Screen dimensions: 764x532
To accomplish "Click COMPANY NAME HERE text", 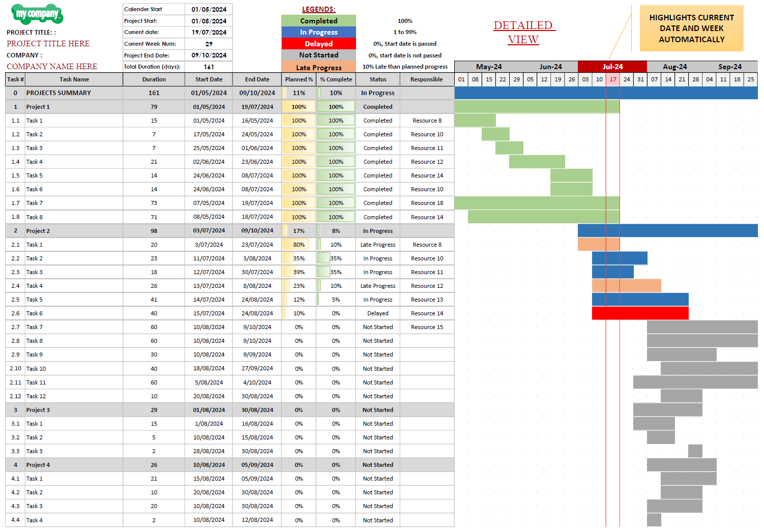I will click(52, 67).
